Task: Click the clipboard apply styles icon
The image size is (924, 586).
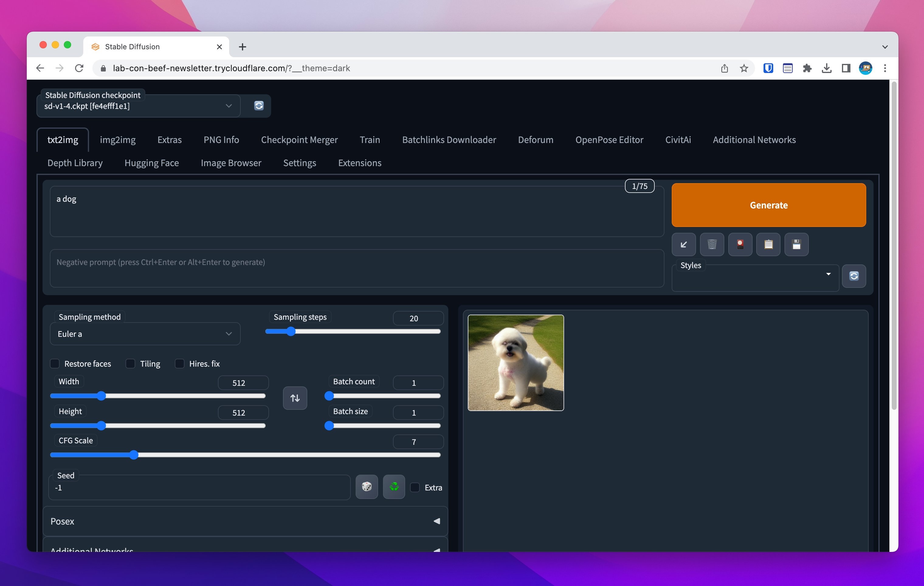Action: click(768, 244)
